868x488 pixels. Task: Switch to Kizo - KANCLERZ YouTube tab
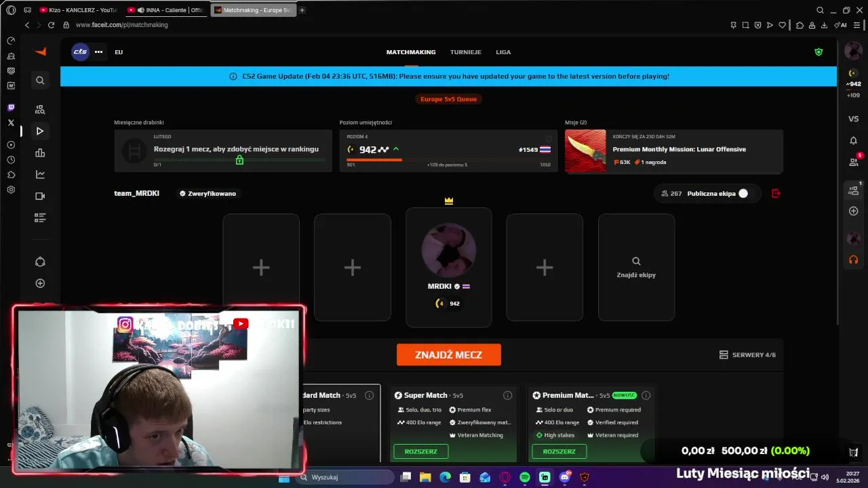tap(78, 10)
